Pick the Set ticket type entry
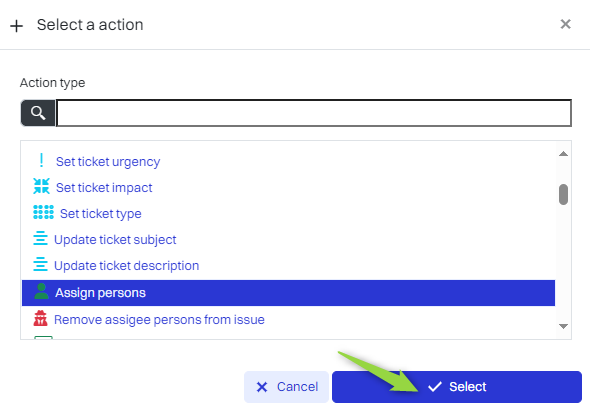The image size is (590, 412). click(x=101, y=214)
